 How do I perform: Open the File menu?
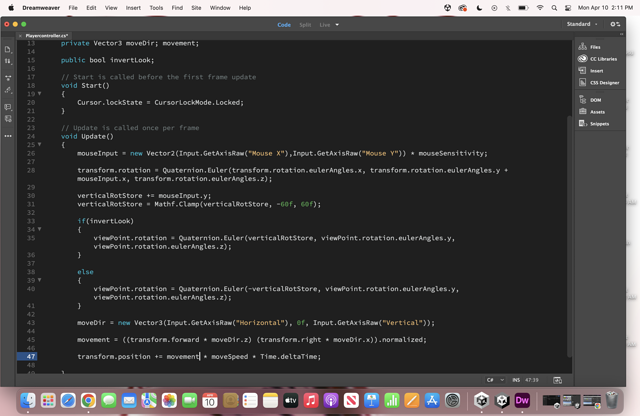[x=73, y=8]
